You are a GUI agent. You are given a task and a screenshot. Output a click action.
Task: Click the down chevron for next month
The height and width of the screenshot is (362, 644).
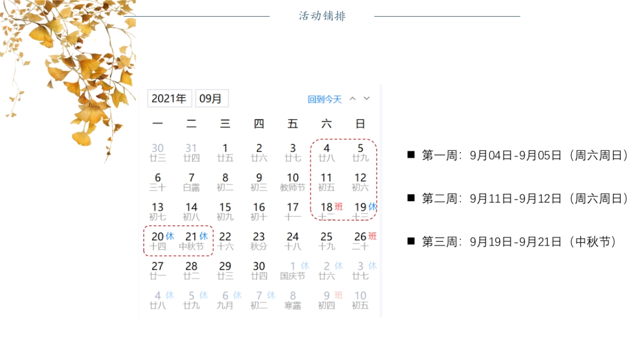[366, 99]
